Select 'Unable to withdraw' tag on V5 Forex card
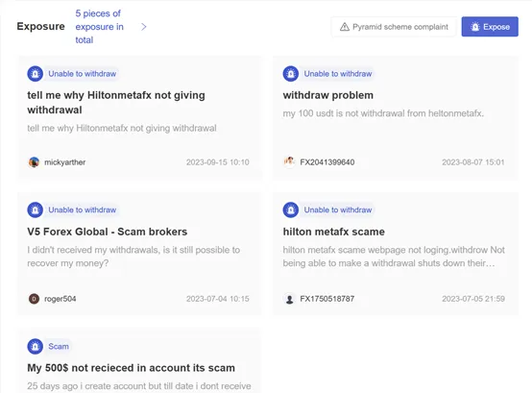This screenshot has height=393, width=532. [83, 210]
